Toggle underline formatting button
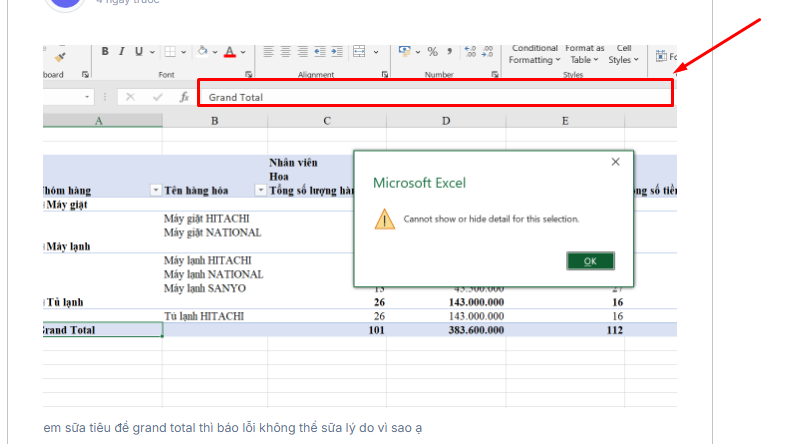The height and width of the screenshot is (444, 785). point(139,52)
